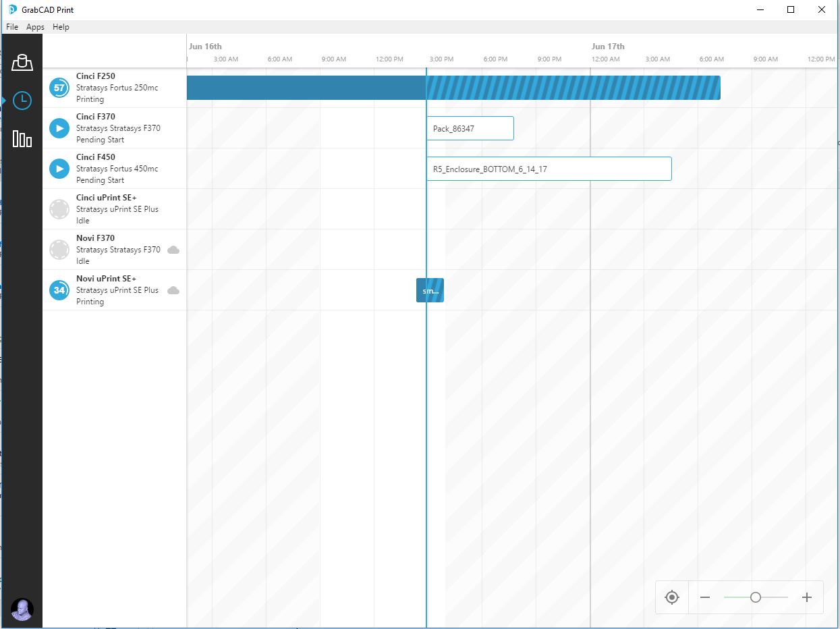Select the R5_Enclosure_BOTTOM_6_14_17 job block

point(549,169)
